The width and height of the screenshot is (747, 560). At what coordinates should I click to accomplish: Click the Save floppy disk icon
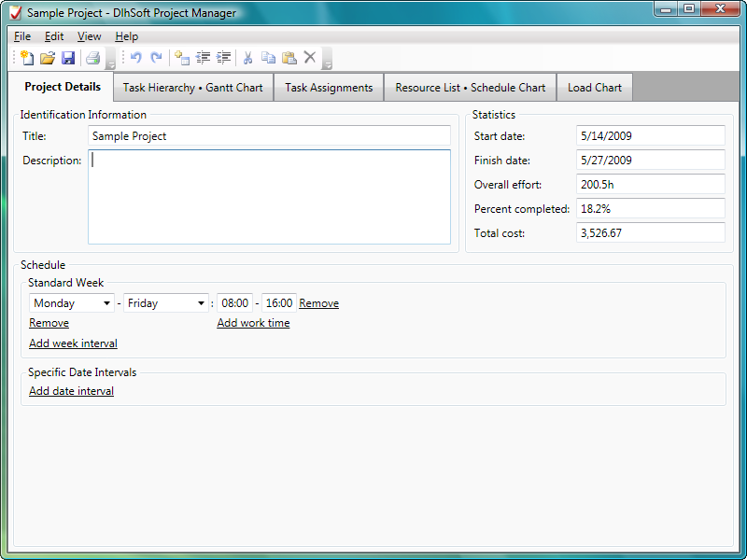[x=68, y=58]
